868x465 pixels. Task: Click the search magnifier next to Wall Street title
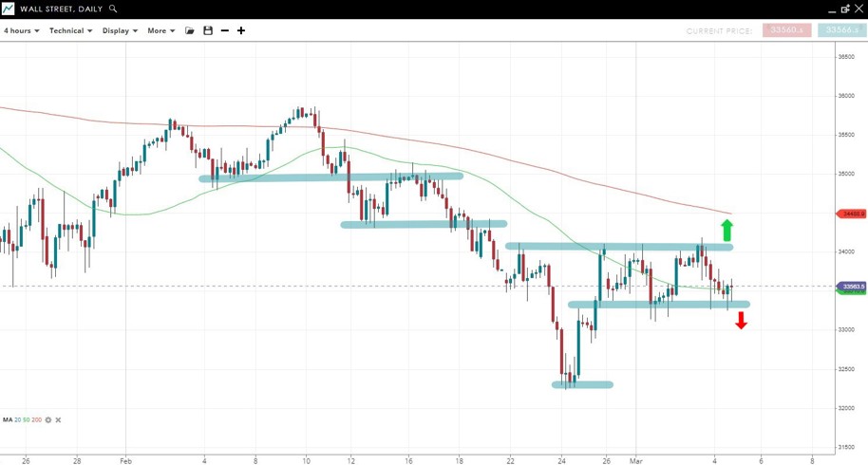click(x=114, y=9)
